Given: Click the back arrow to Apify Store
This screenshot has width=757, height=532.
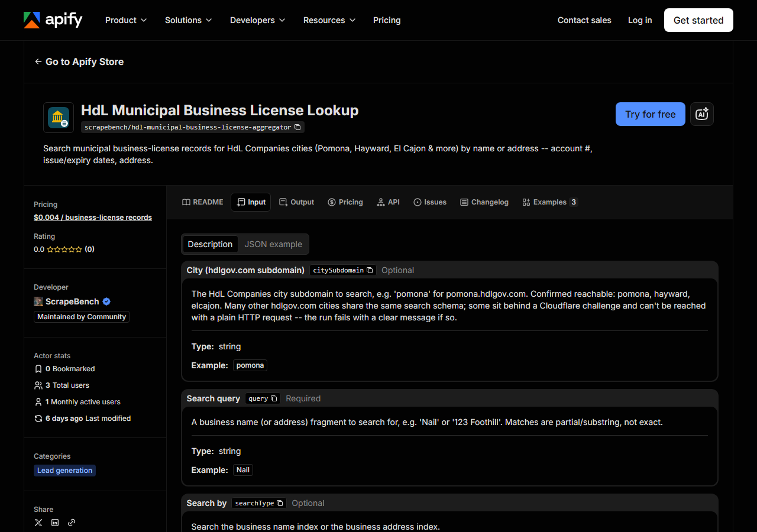Looking at the screenshot, I should tap(38, 61).
